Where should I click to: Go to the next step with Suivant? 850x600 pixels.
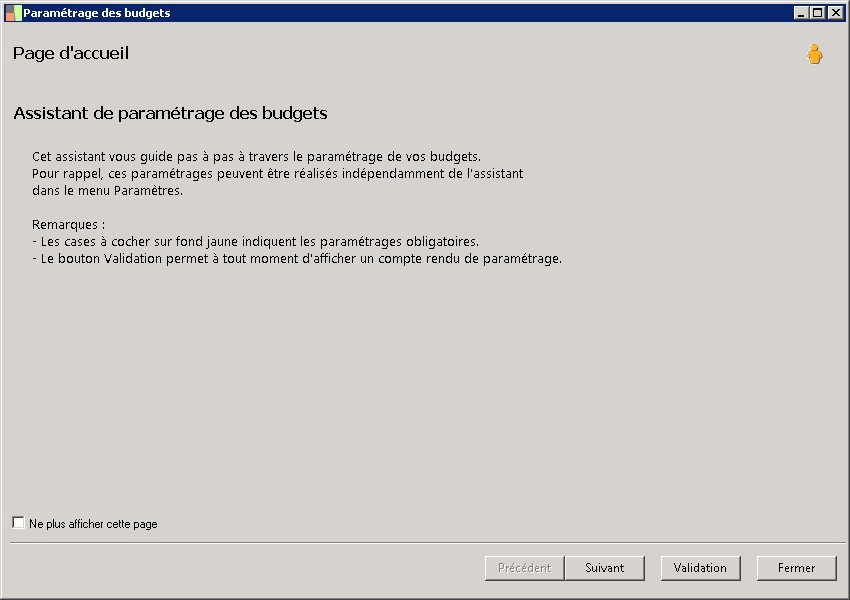click(x=604, y=568)
